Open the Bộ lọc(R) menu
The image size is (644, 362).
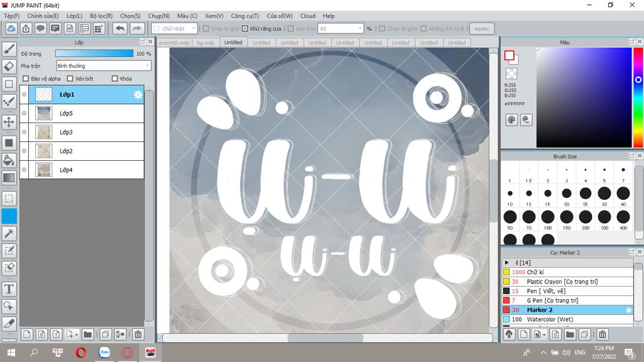coord(101,16)
